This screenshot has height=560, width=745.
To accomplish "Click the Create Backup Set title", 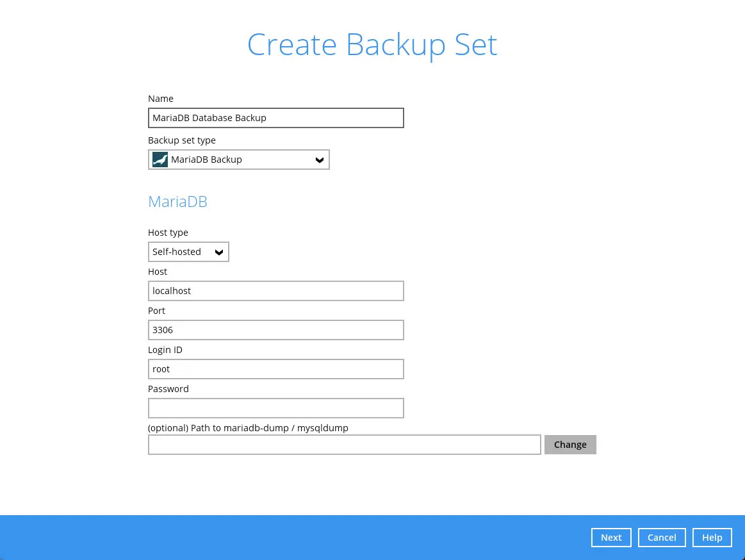I will tap(372, 44).
